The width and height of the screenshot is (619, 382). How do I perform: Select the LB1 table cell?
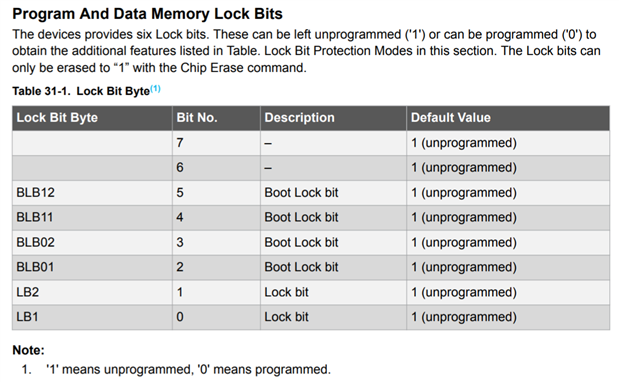[x=92, y=317]
